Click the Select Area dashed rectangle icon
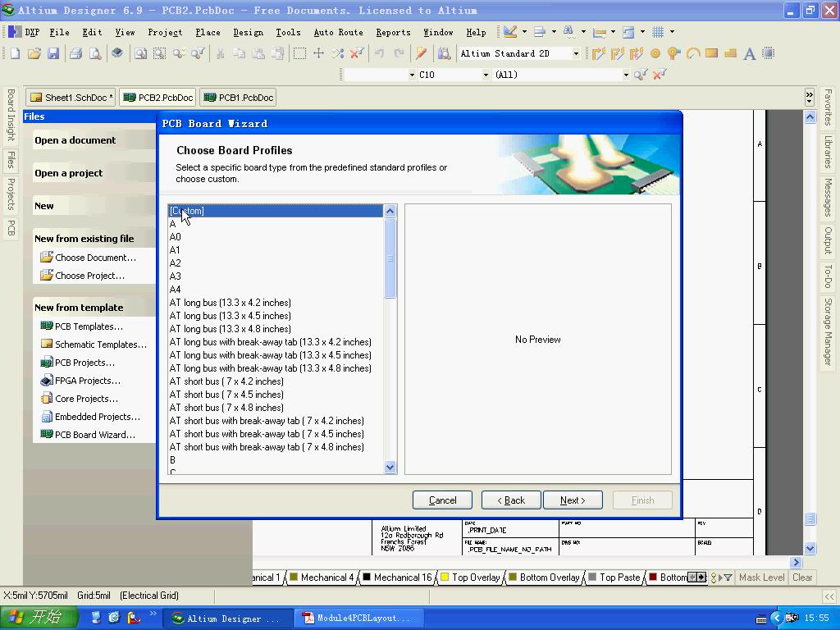Viewport: 840px width, 630px height. [300, 53]
